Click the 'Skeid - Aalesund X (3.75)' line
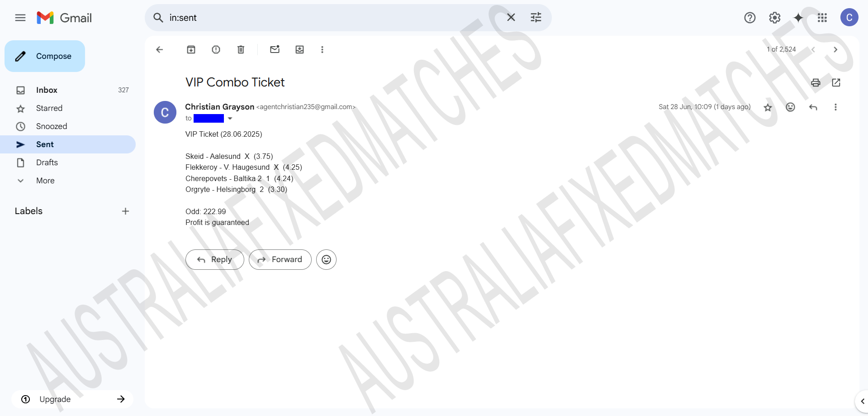The height and width of the screenshot is (416, 868). (x=229, y=156)
